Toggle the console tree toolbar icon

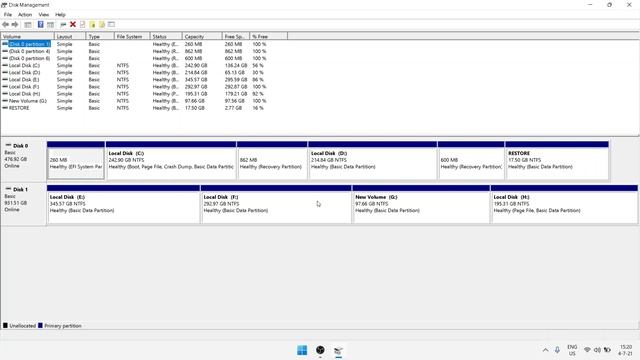28,24
